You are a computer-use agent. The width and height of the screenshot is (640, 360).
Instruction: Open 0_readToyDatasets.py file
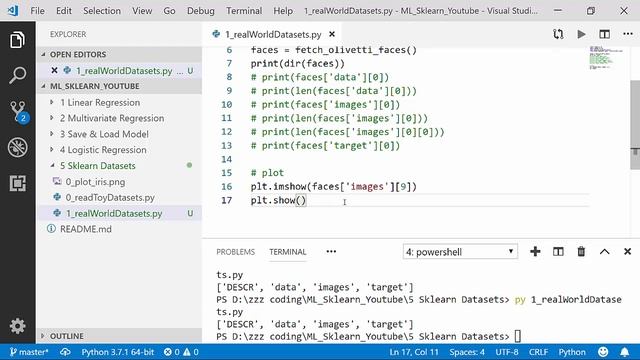110,198
